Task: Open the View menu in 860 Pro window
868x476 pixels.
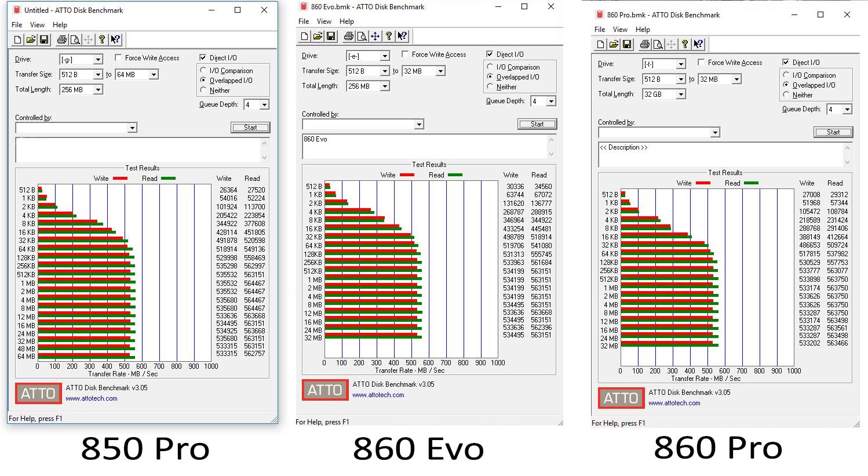Action: 620,30
